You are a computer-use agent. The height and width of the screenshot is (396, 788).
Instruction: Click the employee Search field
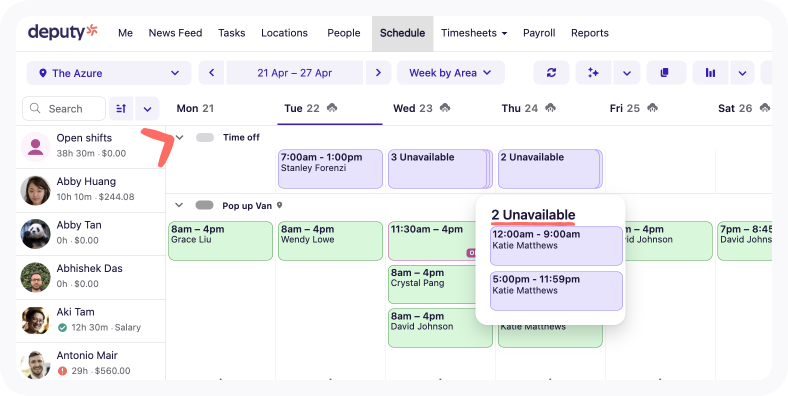[64, 109]
